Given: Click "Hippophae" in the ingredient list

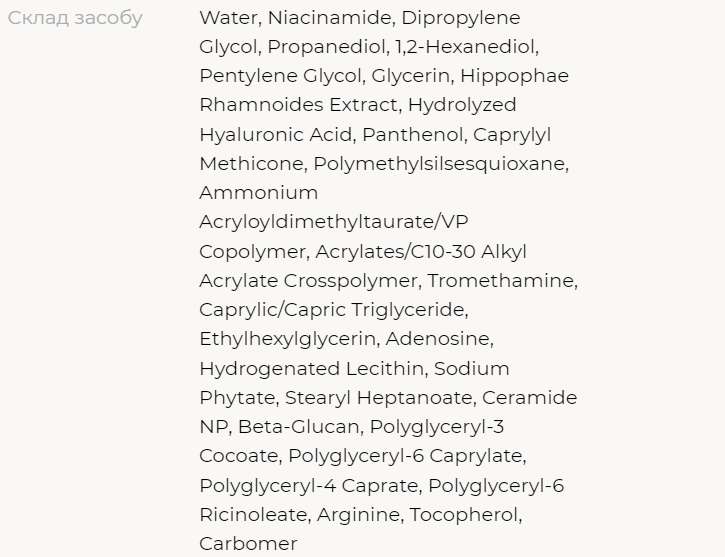Looking at the screenshot, I should pyautogui.click(x=514, y=76).
